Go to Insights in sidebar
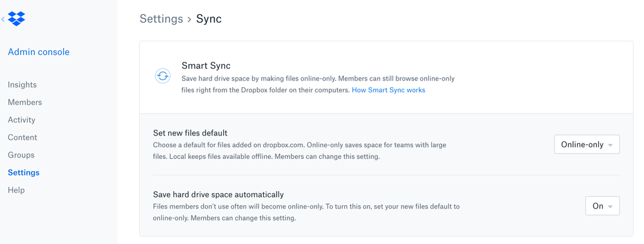The image size is (644, 244). click(x=22, y=85)
